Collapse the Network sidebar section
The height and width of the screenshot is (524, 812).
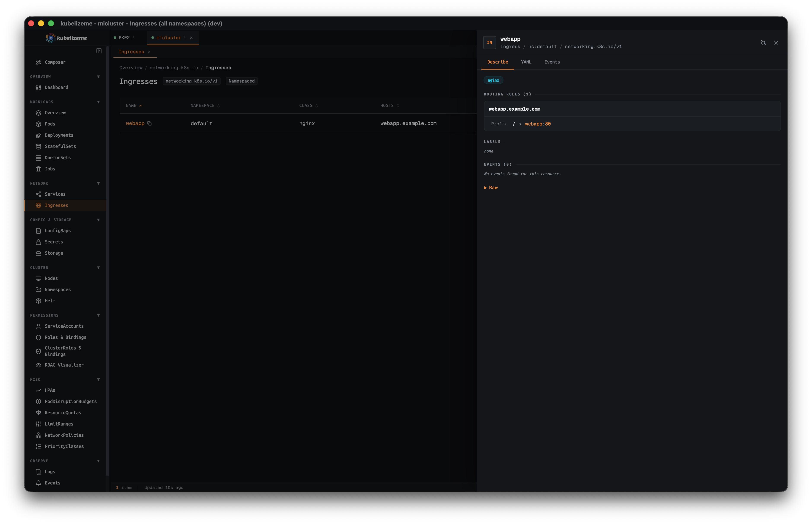(x=98, y=183)
